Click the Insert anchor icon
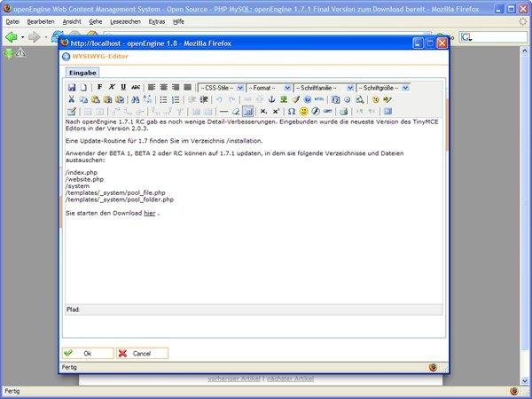This screenshot has width=532, height=399. pos(271,99)
